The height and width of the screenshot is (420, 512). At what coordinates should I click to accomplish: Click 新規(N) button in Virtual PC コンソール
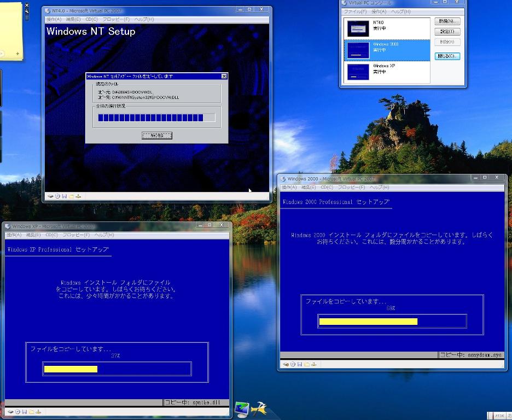pos(447,21)
